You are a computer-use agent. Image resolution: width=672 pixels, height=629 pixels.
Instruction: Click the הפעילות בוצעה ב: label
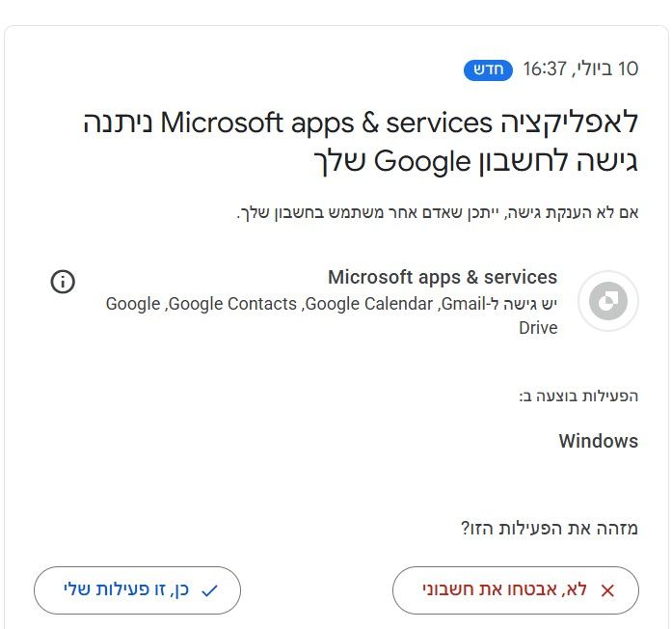(578, 396)
